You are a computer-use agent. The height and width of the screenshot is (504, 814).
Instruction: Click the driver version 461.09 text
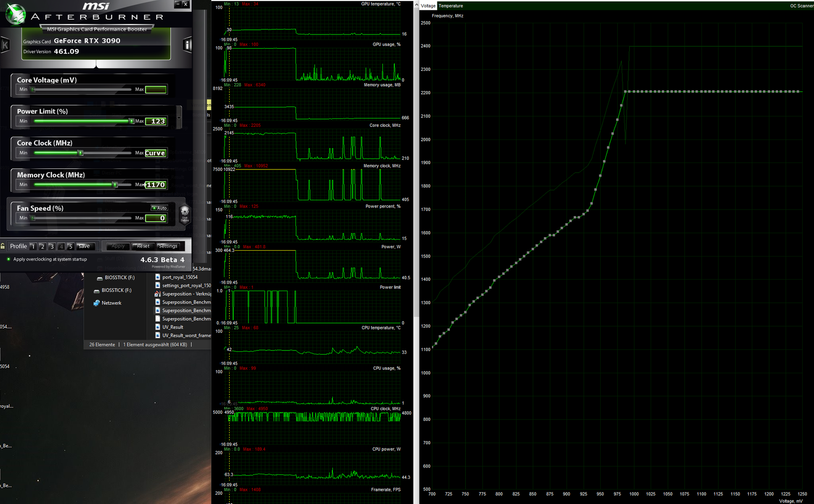[x=66, y=51]
